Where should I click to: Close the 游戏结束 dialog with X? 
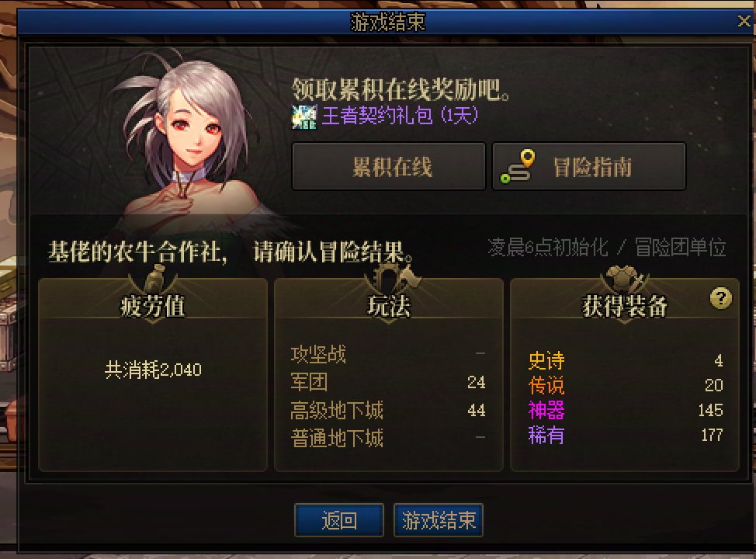coord(744,21)
